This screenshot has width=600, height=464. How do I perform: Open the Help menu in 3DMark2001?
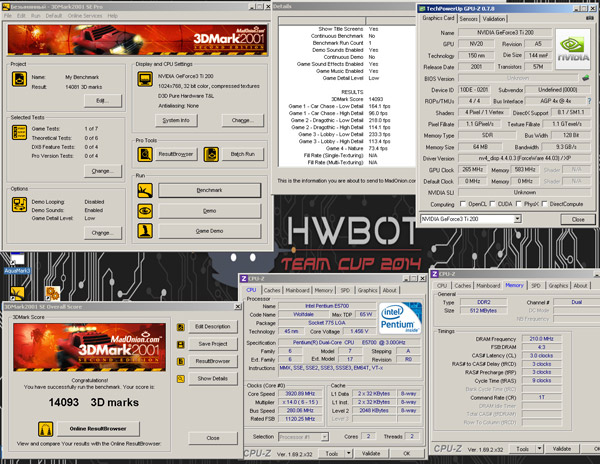112,16
